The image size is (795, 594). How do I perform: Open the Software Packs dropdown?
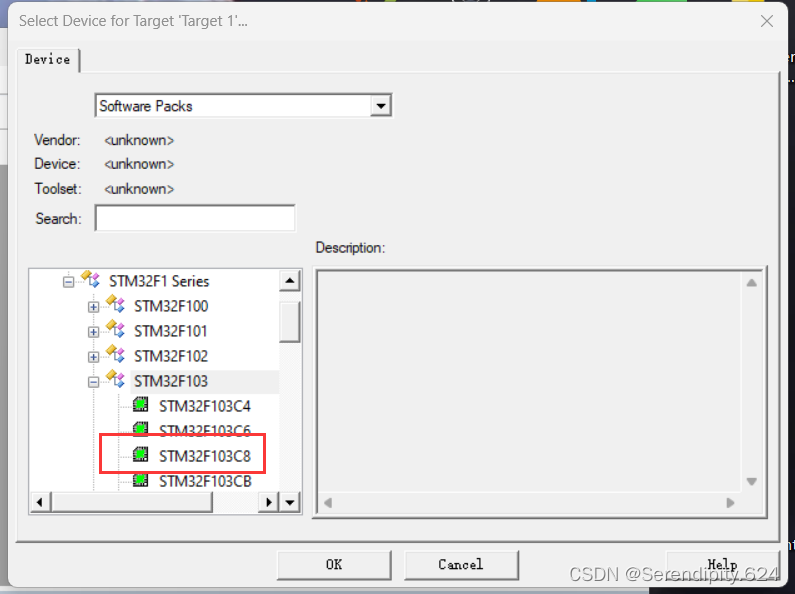pyautogui.click(x=381, y=106)
